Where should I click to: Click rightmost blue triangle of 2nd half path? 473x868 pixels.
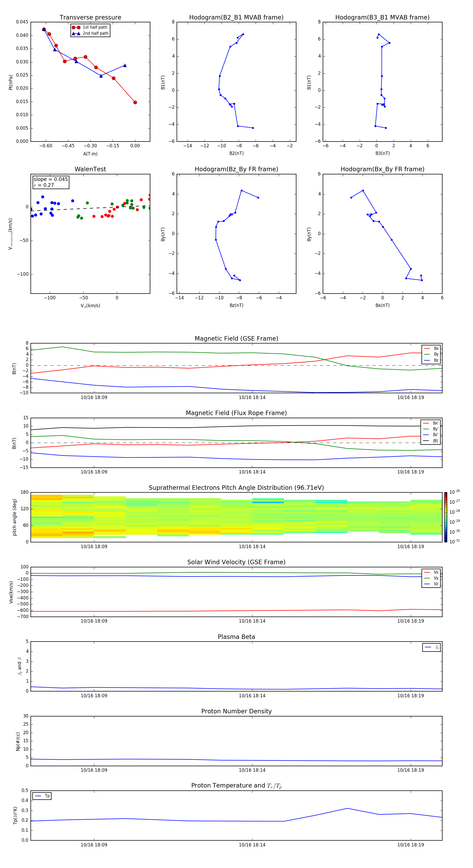(125, 65)
